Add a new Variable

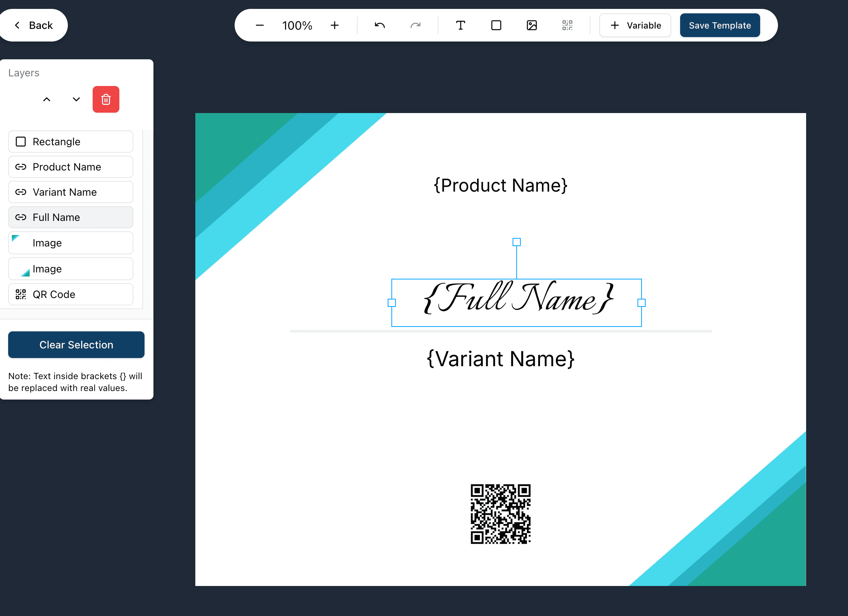pos(635,26)
